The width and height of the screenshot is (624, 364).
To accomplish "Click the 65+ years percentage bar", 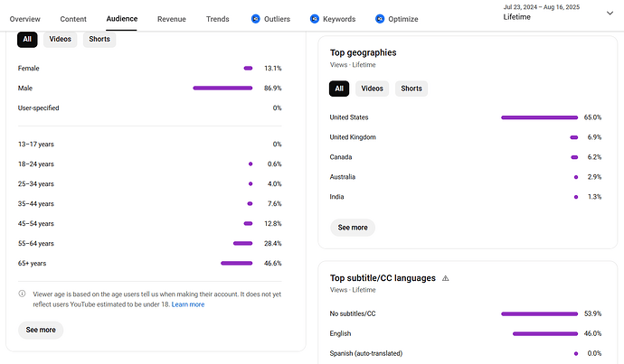I will [236, 264].
